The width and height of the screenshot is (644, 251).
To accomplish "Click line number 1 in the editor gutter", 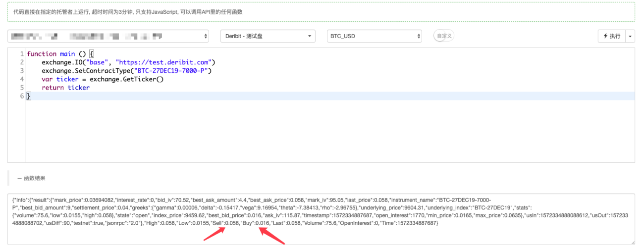I will (x=21, y=53).
